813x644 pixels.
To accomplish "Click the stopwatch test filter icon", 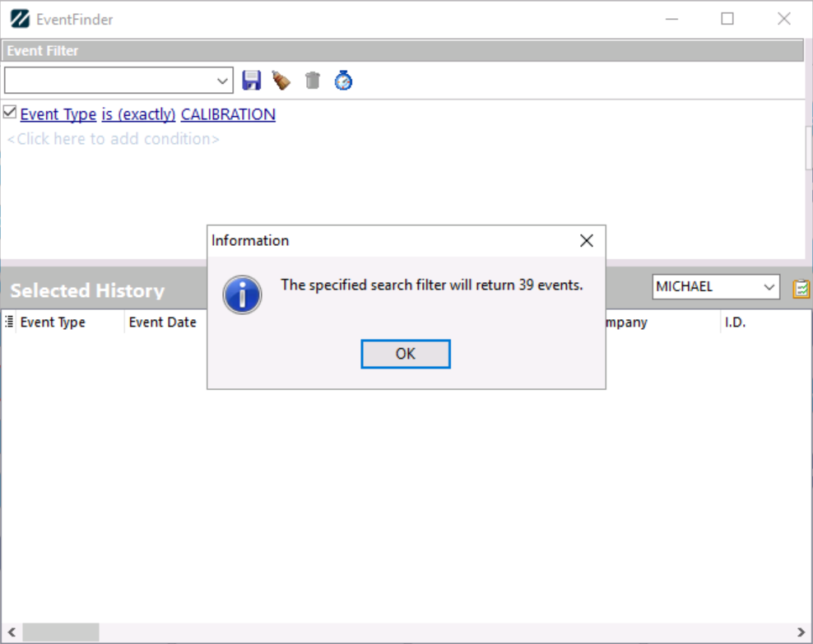I will click(x=343, y=81).
